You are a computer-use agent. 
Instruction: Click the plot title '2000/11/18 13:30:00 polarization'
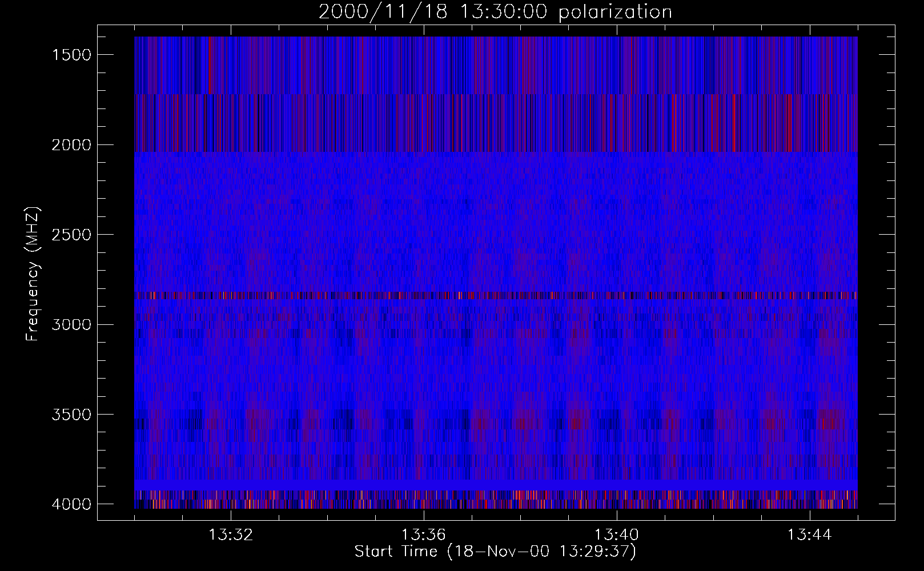495,12
